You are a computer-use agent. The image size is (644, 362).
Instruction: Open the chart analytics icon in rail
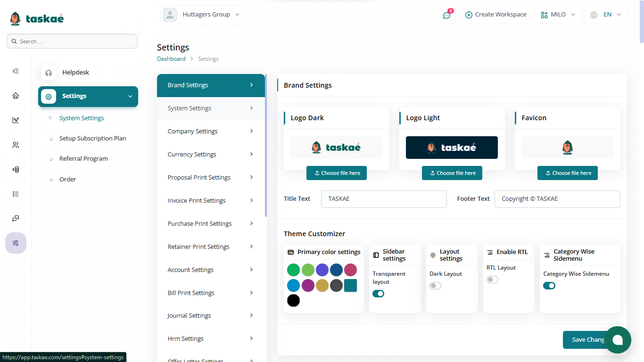tap(16, 120)
